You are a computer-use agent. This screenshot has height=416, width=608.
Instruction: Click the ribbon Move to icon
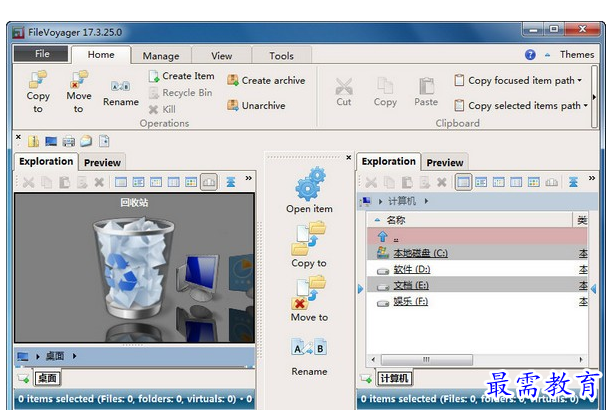(79, 80)
